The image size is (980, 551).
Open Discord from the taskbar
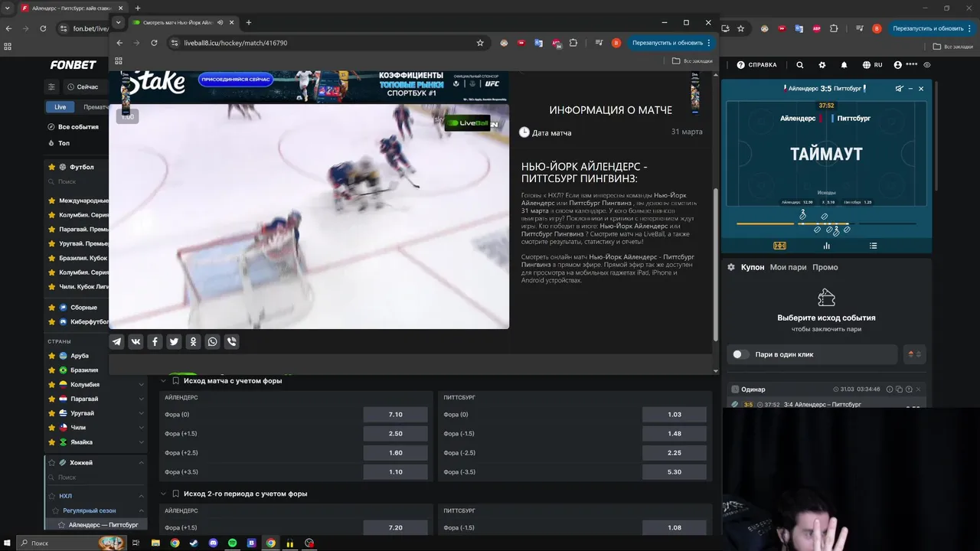[214, 543]
